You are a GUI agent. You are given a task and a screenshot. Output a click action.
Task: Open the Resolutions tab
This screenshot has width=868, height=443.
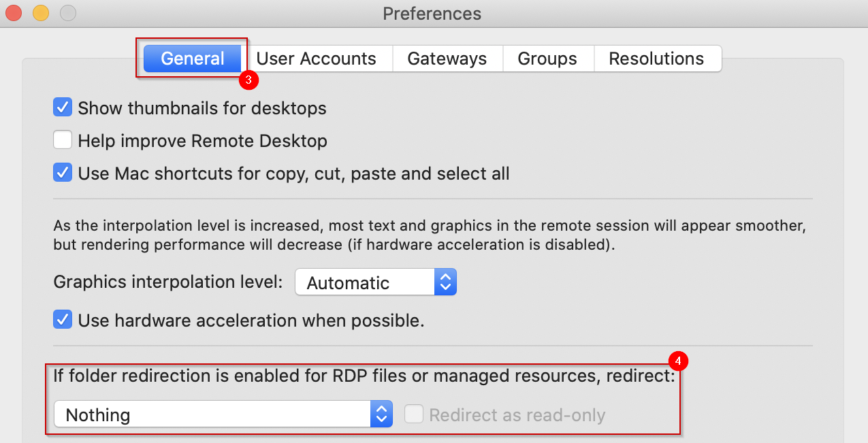pyautogui.click(x=656, y=59)
